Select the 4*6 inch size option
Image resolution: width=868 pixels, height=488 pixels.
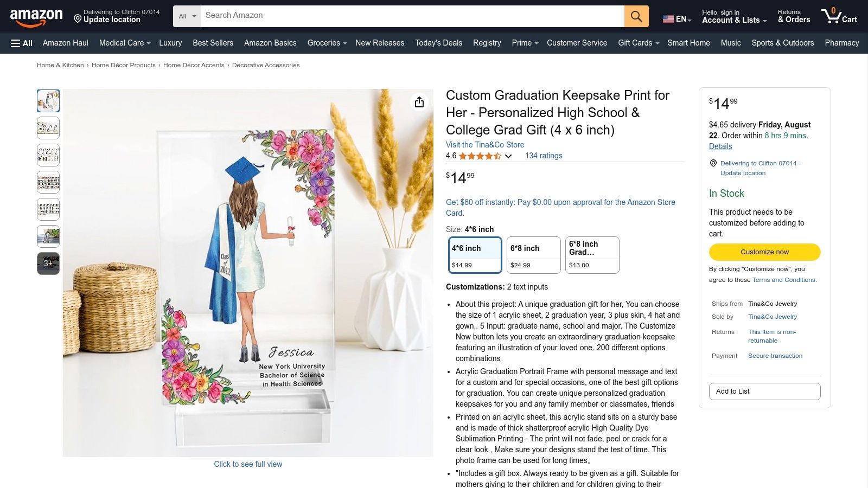(475, 255)
